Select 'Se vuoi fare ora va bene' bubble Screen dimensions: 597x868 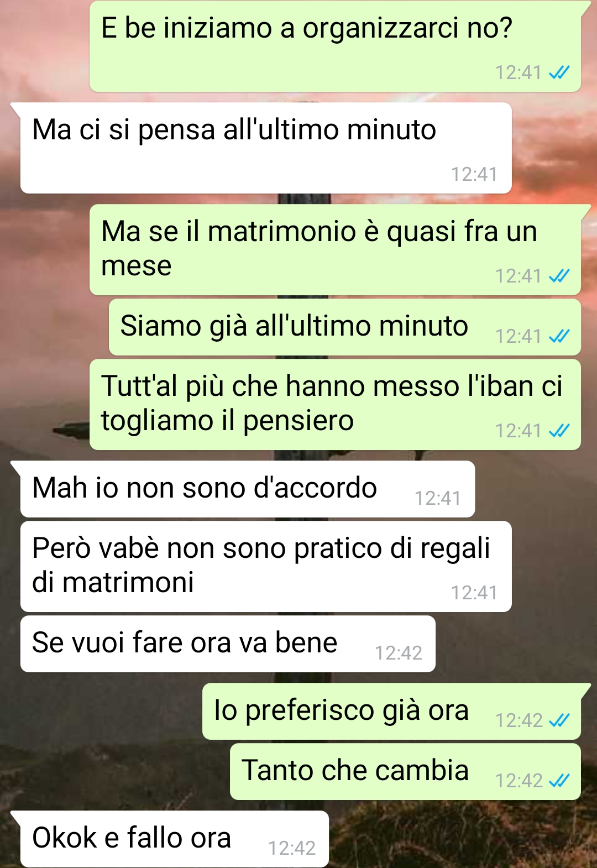pos(228,644)
